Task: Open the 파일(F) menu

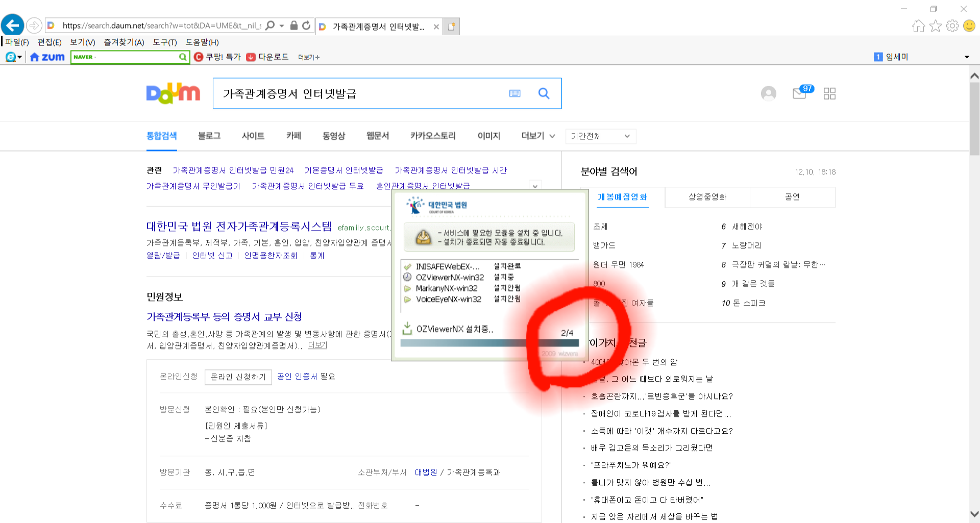Action: pos(17,42)
